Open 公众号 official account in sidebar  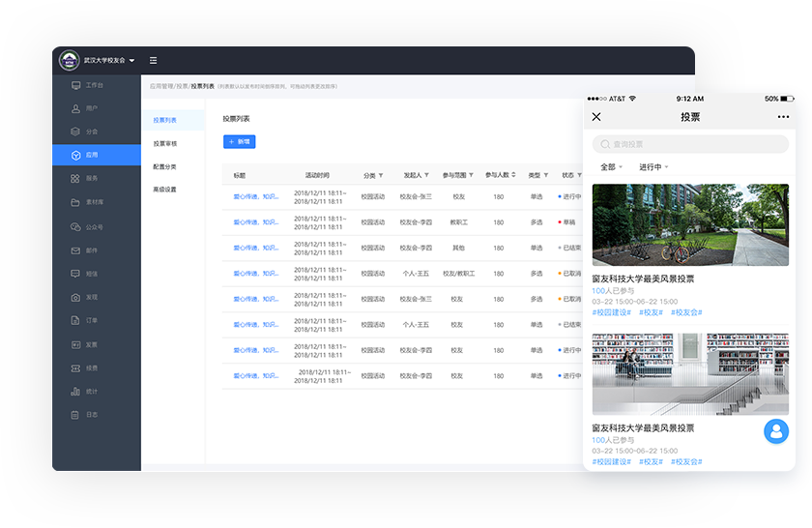tap(93, 227)
